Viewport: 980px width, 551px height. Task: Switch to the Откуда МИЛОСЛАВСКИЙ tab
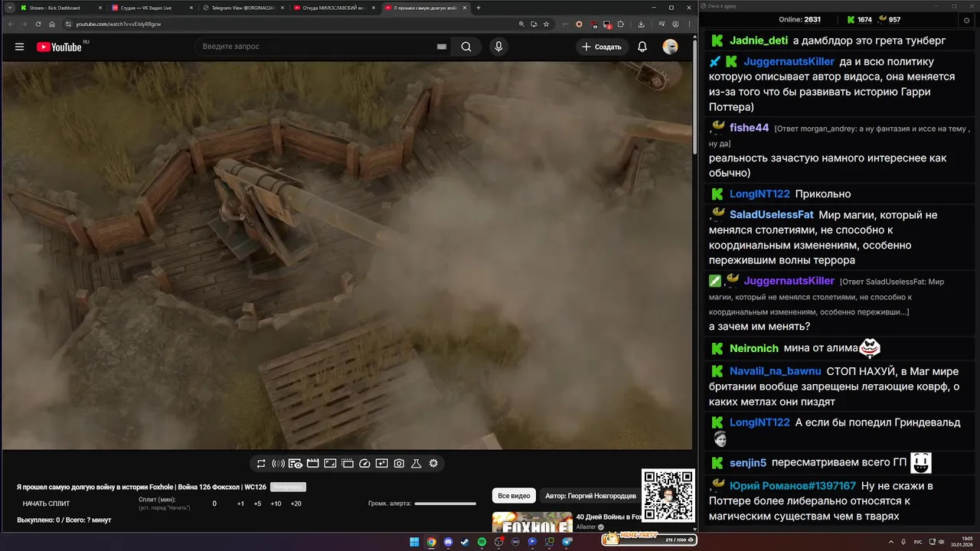[335, 8]
